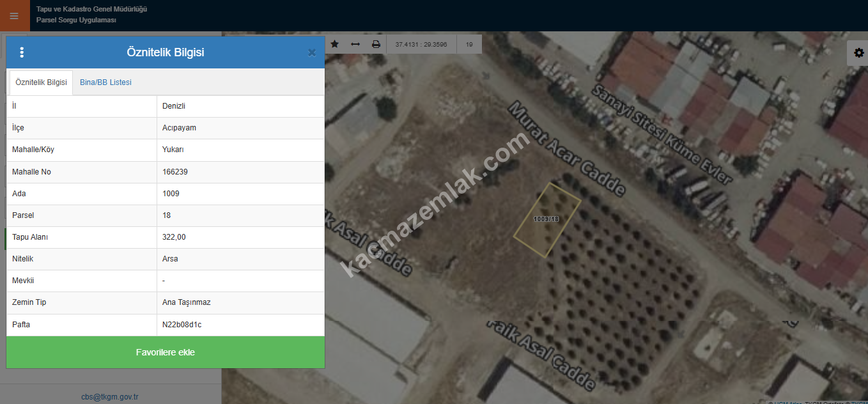868x404 pixels.
Task: Open the three-dot options menu in the dialog
Action: 22,52
